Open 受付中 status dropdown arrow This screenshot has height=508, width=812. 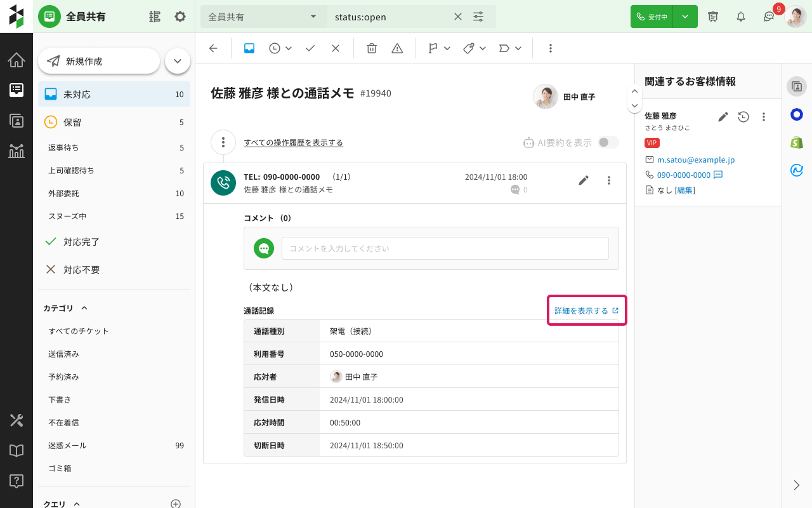click(685, 17)
